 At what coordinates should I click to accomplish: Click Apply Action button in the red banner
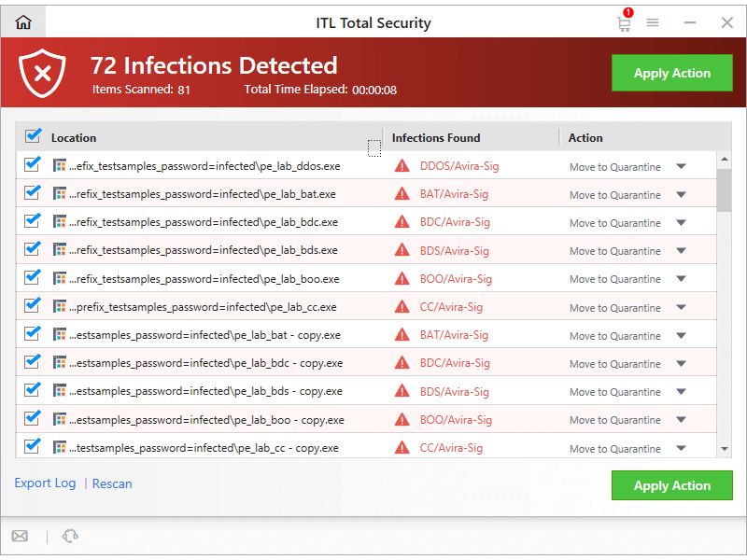[671, 73]
